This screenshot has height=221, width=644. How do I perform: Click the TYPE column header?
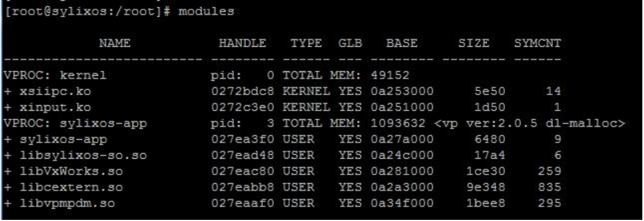pyautogui.click(x=306, y=43)
